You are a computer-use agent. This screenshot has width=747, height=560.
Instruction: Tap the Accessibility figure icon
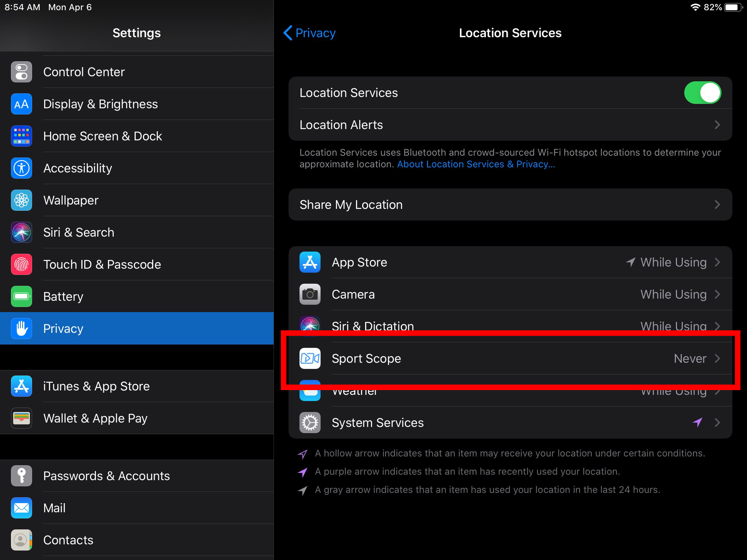[x=22, y=168]
